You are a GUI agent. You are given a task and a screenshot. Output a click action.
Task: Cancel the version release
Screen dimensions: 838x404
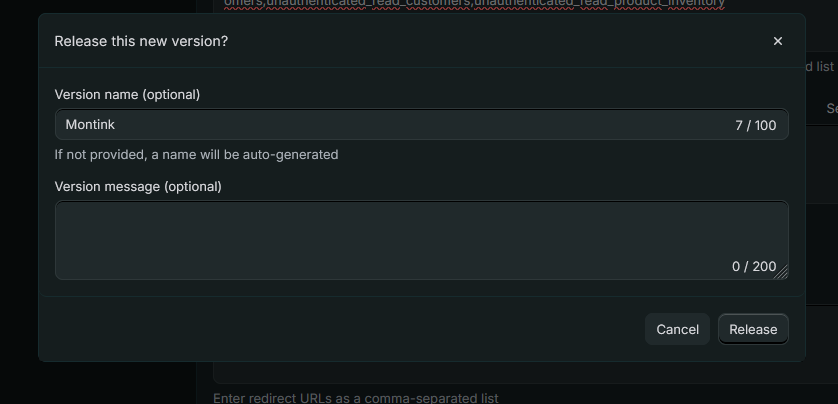[677, 329]
